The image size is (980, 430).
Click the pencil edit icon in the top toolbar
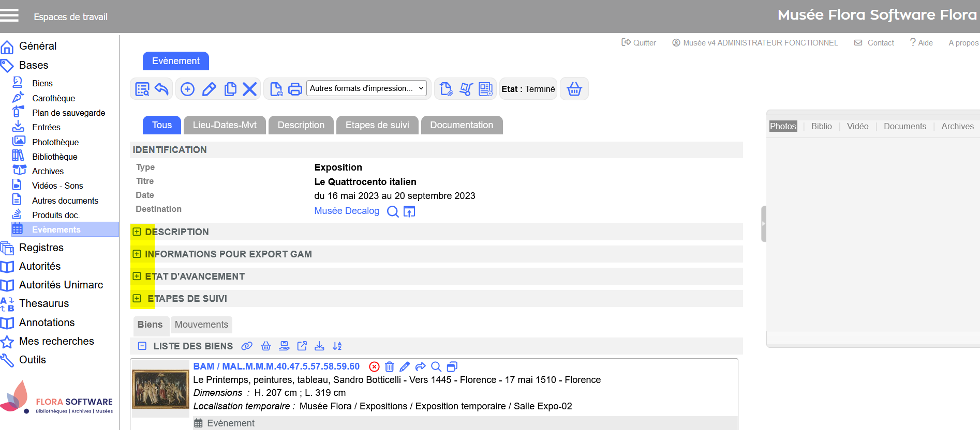(209, 89)
